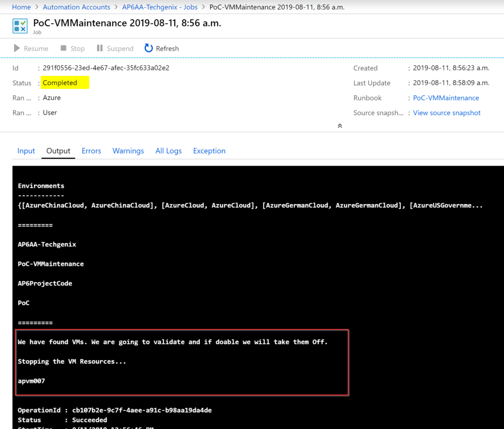Click the 'Azure' ran-on value
504x429 pixels.
52,98
